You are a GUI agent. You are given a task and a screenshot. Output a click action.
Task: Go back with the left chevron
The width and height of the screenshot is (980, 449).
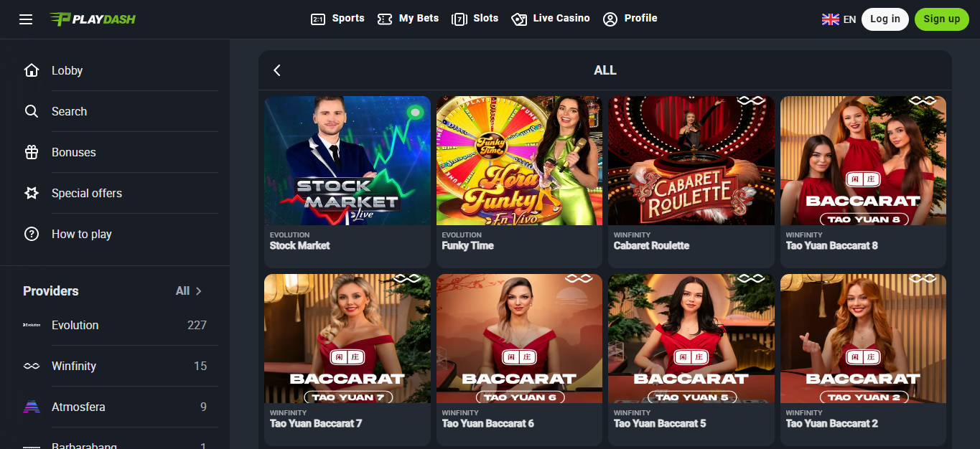[277, 70]
